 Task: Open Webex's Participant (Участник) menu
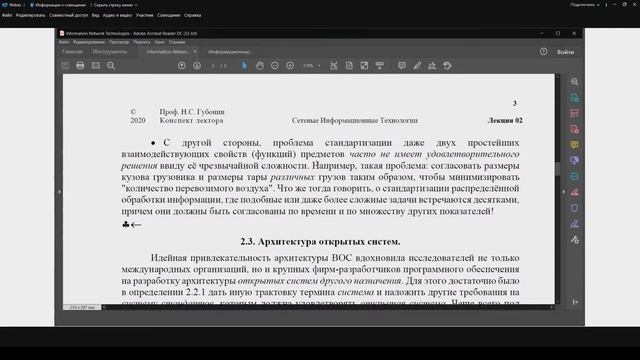144,15
